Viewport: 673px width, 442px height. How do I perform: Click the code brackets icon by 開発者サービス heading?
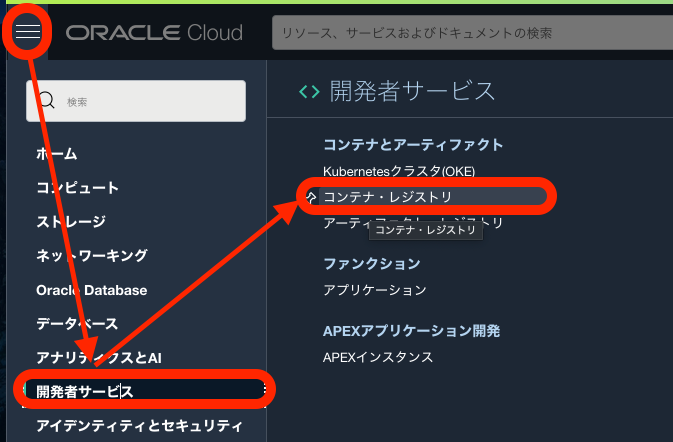(309, 92)
